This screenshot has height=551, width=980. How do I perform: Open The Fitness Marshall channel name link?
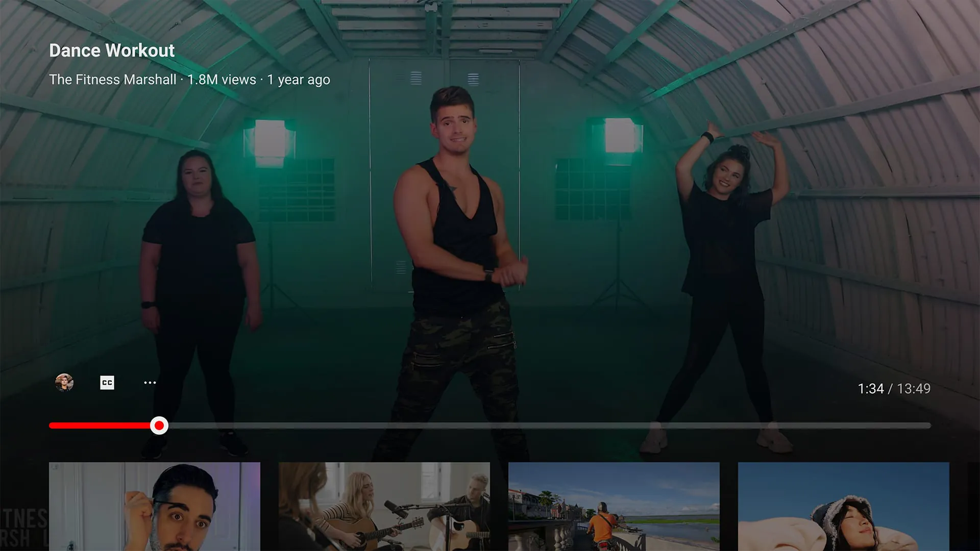113,80
